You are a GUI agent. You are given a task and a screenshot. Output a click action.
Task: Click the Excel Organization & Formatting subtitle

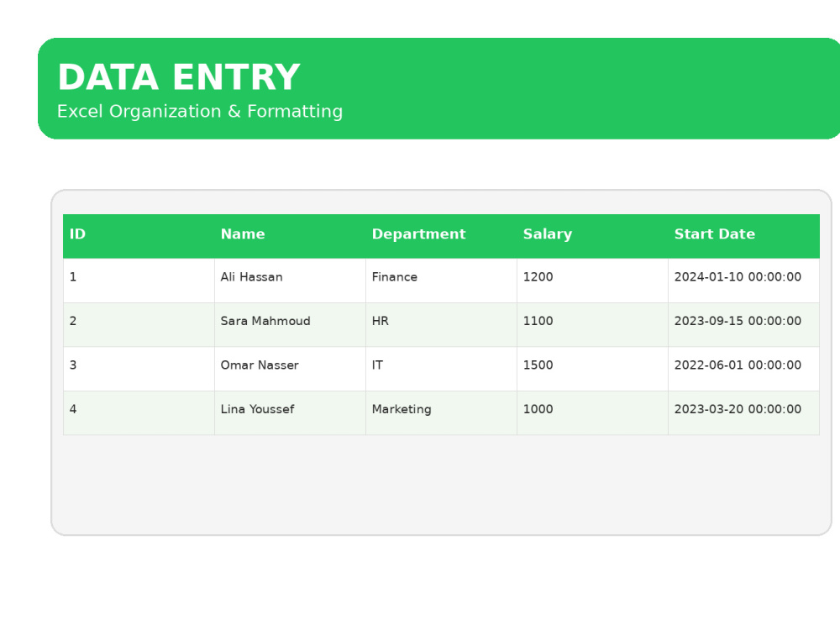[x=200, y=112]
